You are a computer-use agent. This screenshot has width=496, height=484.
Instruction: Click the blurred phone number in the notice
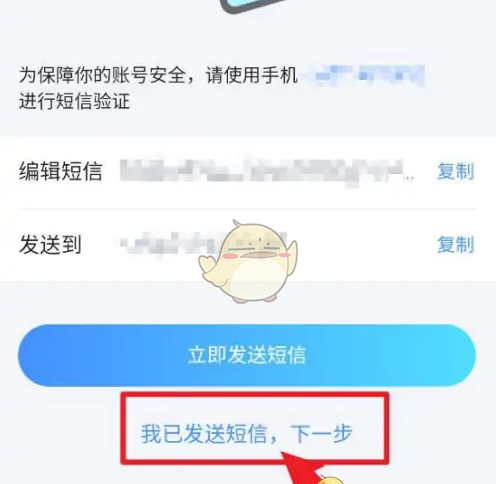tap(367, 75)
